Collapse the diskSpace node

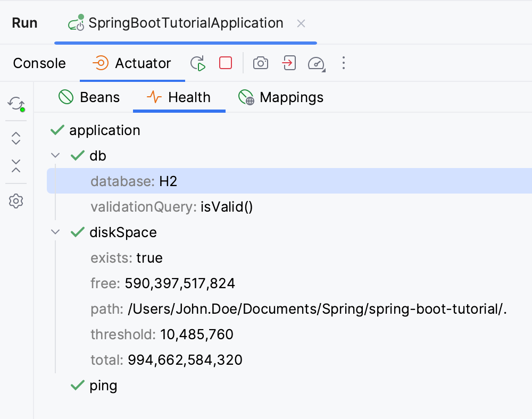tap(55, 232)
